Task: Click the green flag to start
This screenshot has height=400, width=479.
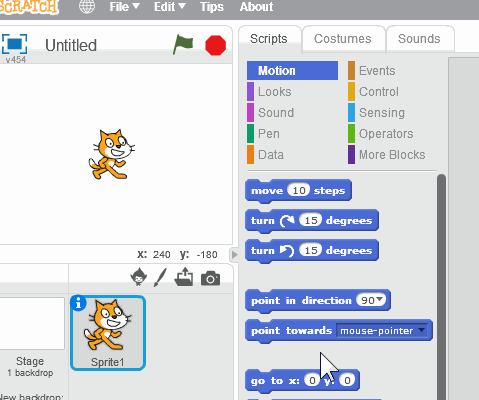Action: (x=183, y=45)
